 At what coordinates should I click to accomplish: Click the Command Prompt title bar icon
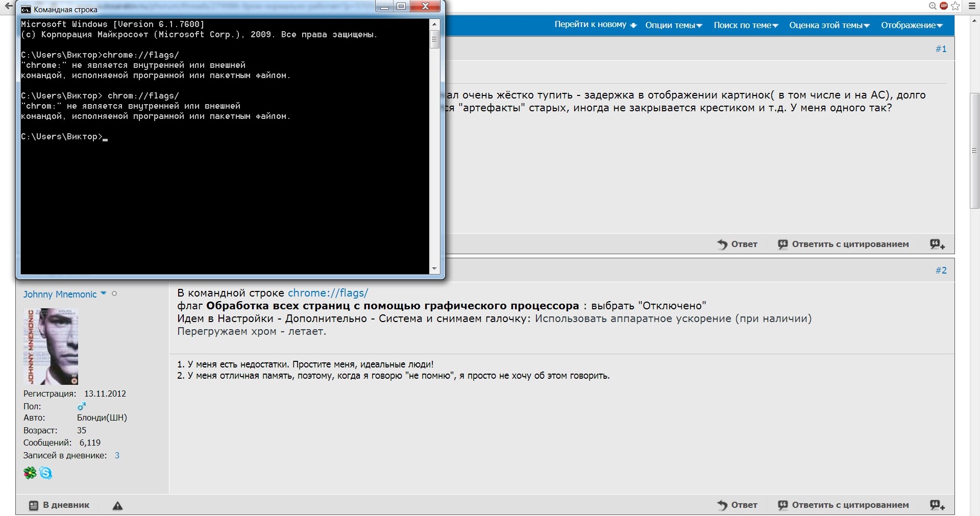pyautogui.click(x=26, y=9)
